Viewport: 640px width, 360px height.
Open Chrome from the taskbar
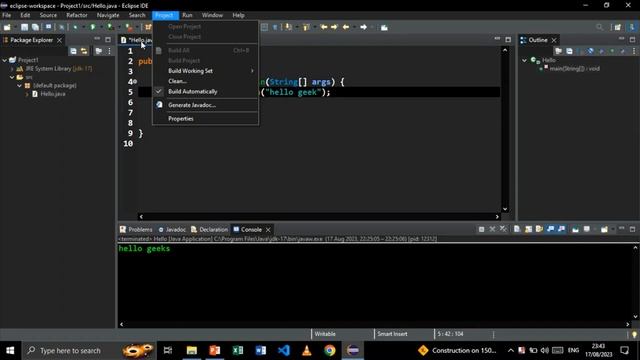pos(330,350)
